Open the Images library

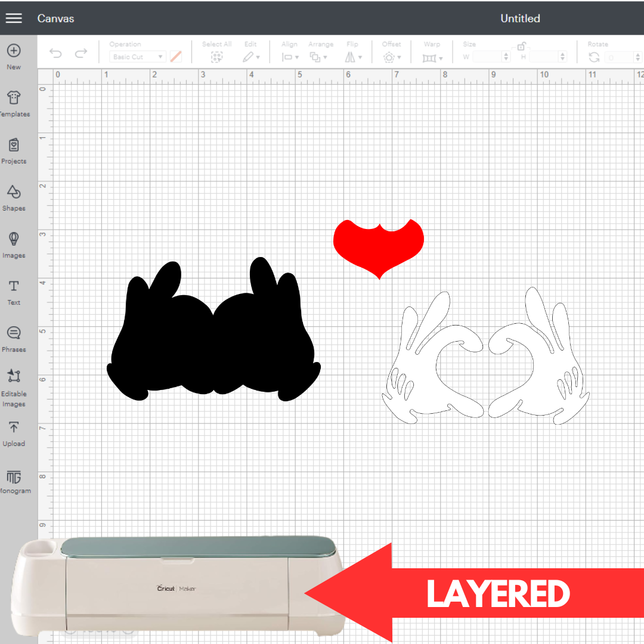pyautogui.click(x=14, y=245)
